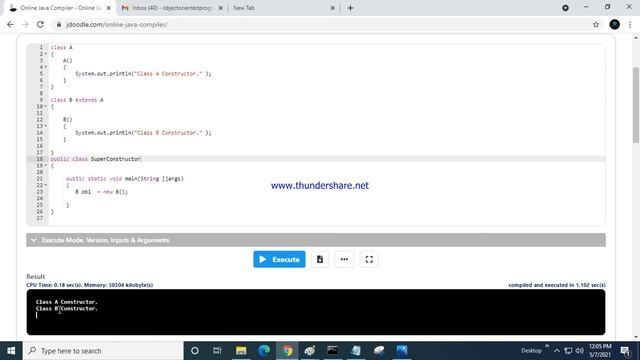
Task: Click 'compiled and executed in 1.102 sec(s)' text
Action: (x=557, y=285)
